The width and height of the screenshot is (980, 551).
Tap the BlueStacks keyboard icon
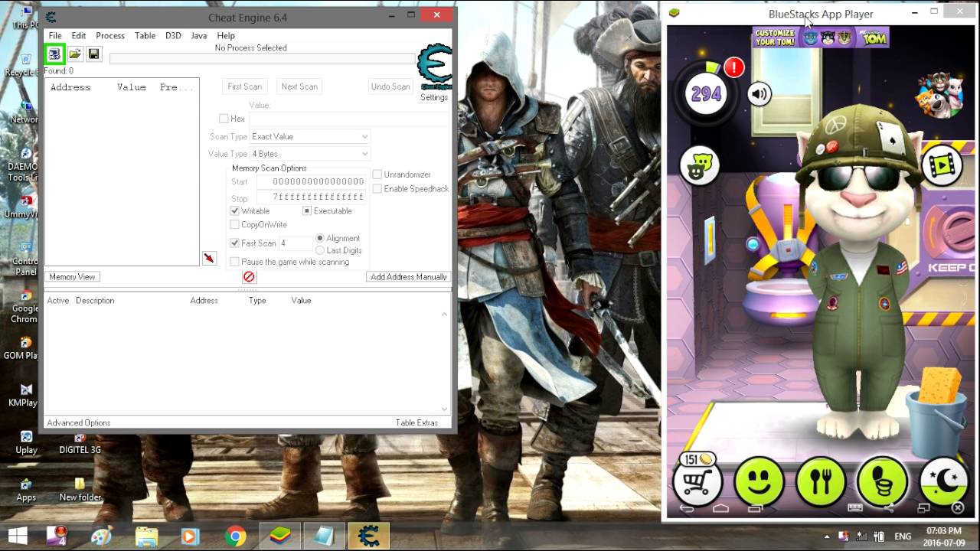coord(855,507)
